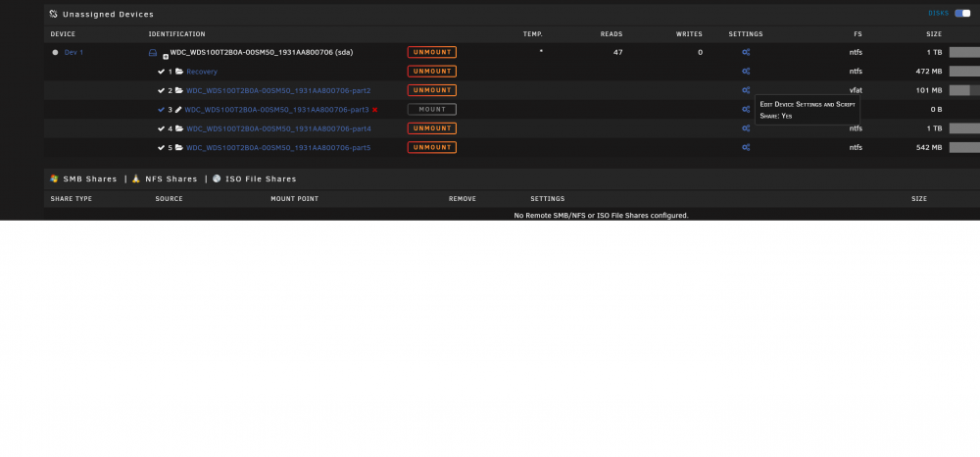This screenshot has height=457, width=980.
Task: Open the Recovery mount point link
Action: pyautogui.click(x=202, y=72)
